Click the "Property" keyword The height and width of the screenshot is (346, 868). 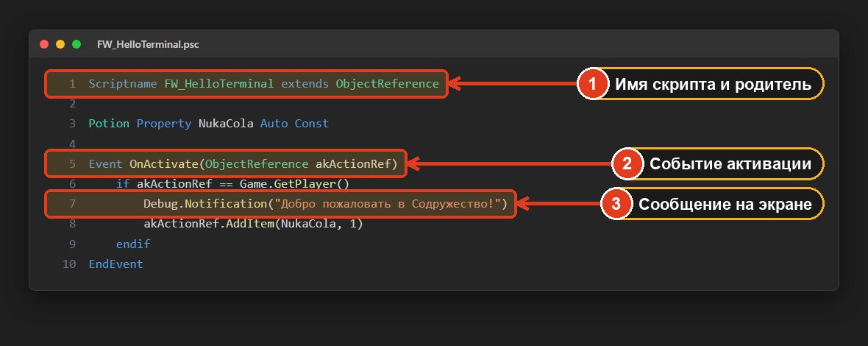(164, 124)
